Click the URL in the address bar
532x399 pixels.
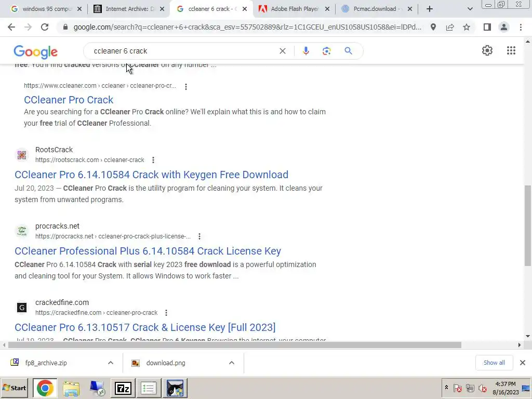point(247,27)
